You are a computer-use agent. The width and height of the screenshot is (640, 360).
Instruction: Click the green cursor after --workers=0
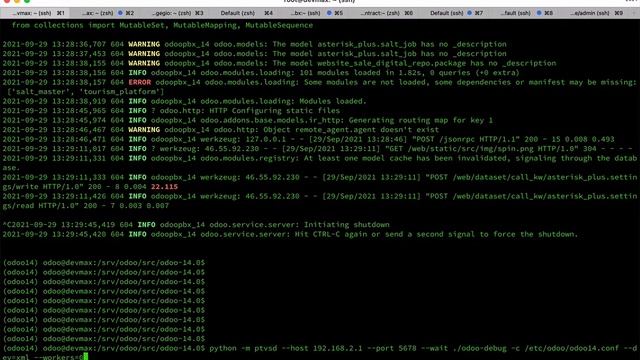tap(86, 357)
